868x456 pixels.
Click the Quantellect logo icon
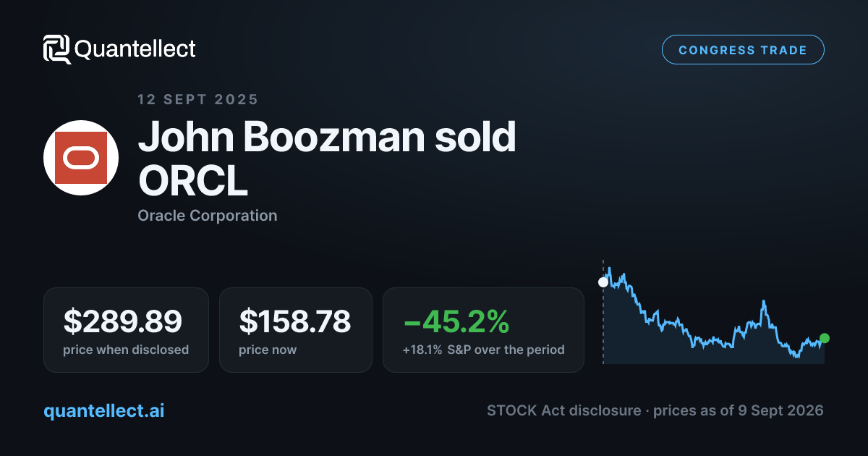click(57, 49)
